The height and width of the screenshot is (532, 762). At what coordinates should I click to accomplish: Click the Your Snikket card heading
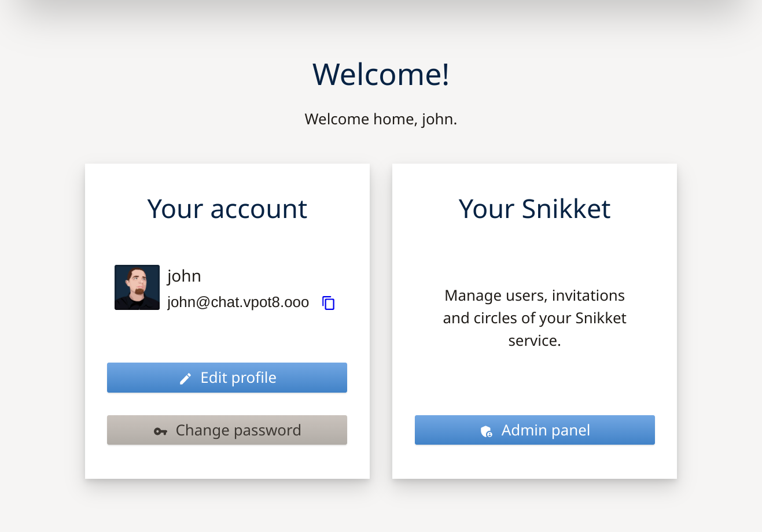point(534,209)
